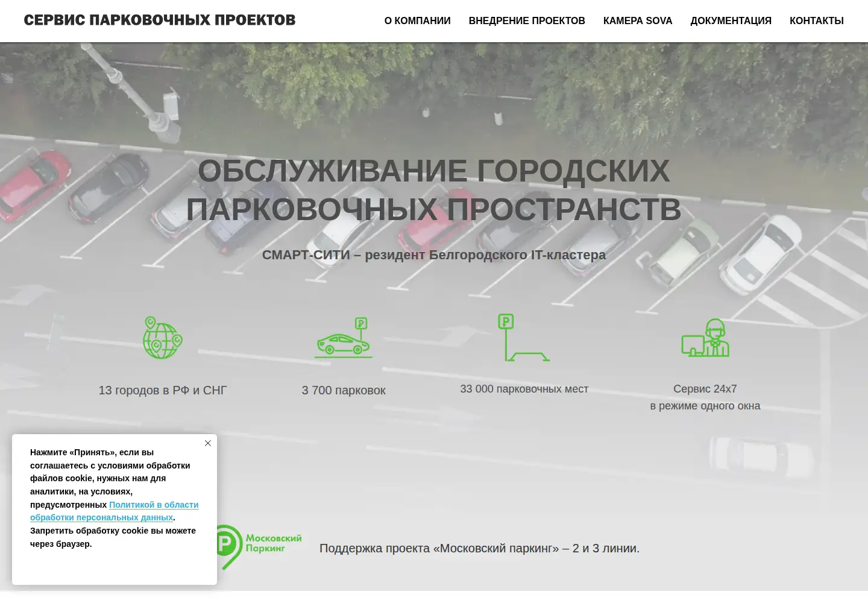Click the Московский Паркинг logo
Image resolution: width=868 pixels, height=603 pixels.
coord(259,547)
